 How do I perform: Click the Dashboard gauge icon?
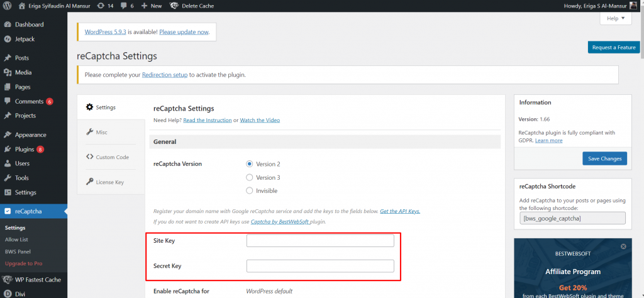click(x=8, y=25)
